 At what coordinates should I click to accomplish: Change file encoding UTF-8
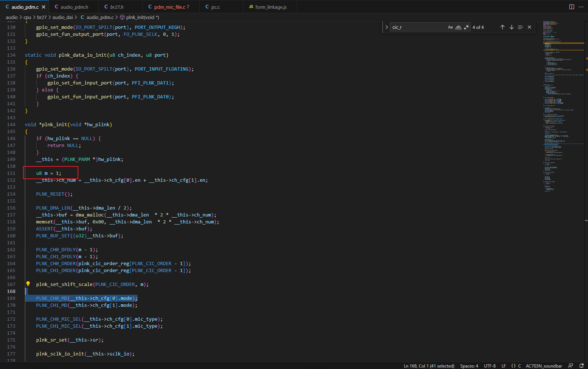[x=490, y=366]
